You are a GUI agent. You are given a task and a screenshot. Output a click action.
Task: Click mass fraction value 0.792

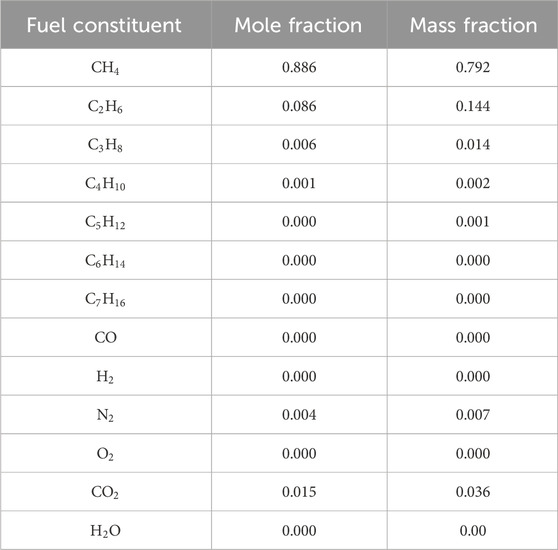473,67
